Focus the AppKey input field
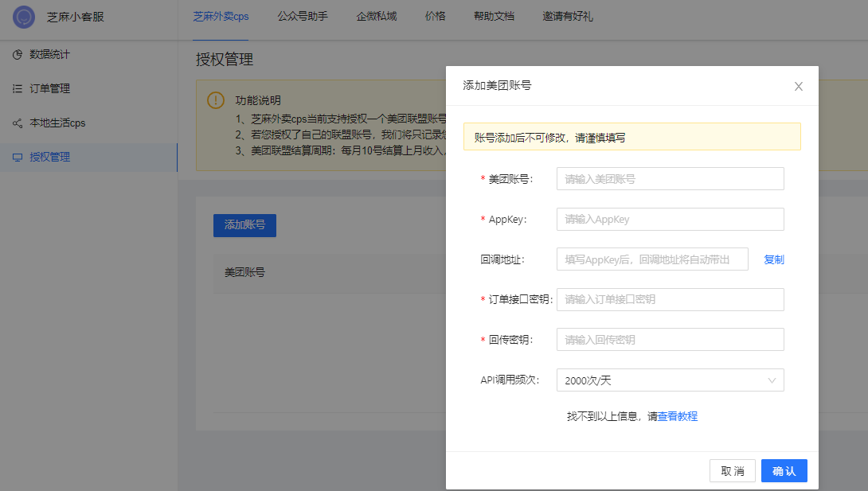Viewport: 868px width, 491px height. pos(670,219)
